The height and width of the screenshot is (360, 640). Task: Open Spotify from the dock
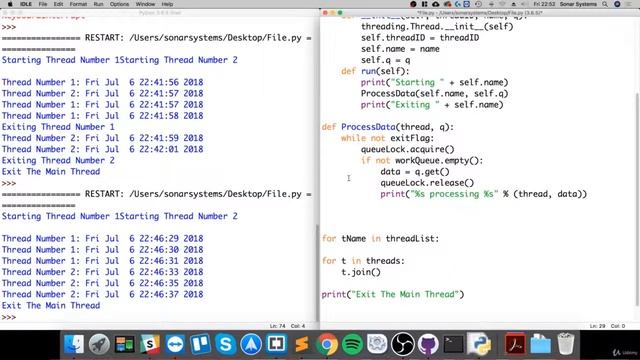tap(352, 344)
